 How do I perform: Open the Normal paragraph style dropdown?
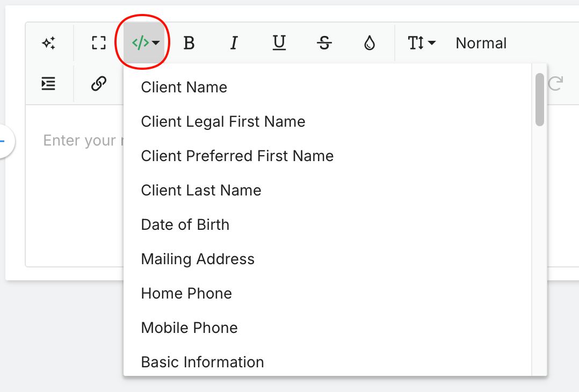tap(481, 43)
